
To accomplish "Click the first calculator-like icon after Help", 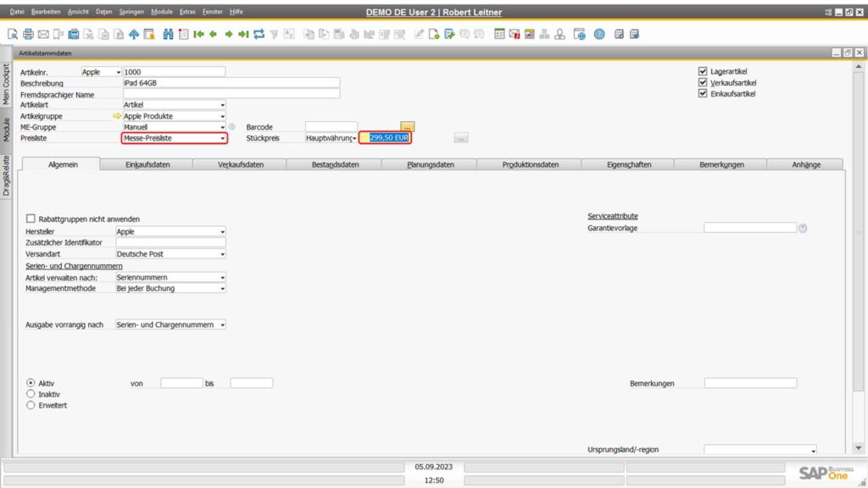I will (619, 34).
